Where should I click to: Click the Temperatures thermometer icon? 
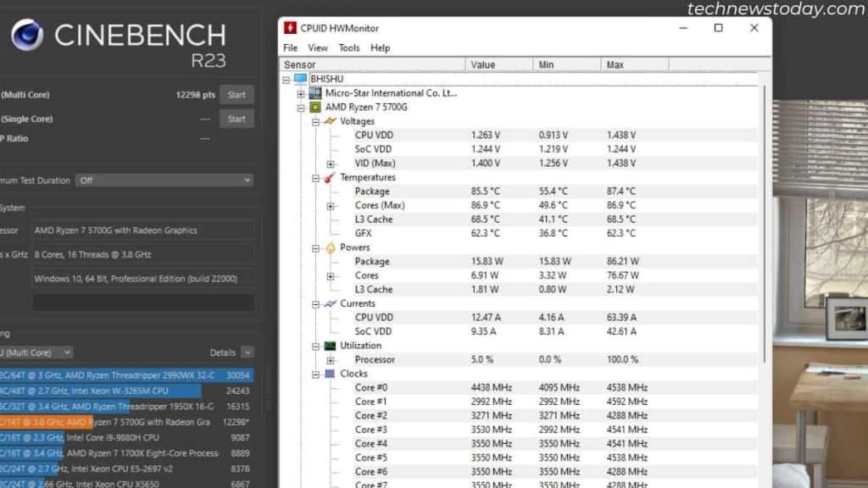(330, 178)
